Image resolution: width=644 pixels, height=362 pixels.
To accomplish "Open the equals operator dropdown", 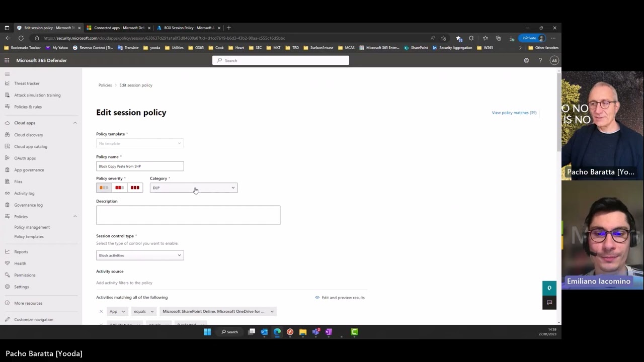I will coord(143,311).
